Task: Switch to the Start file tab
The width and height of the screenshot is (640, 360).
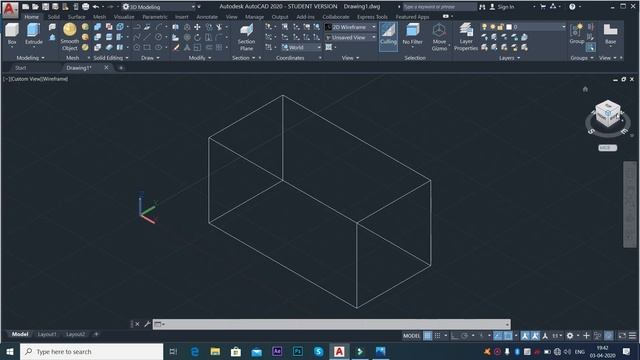Action: tap(20, 68)
